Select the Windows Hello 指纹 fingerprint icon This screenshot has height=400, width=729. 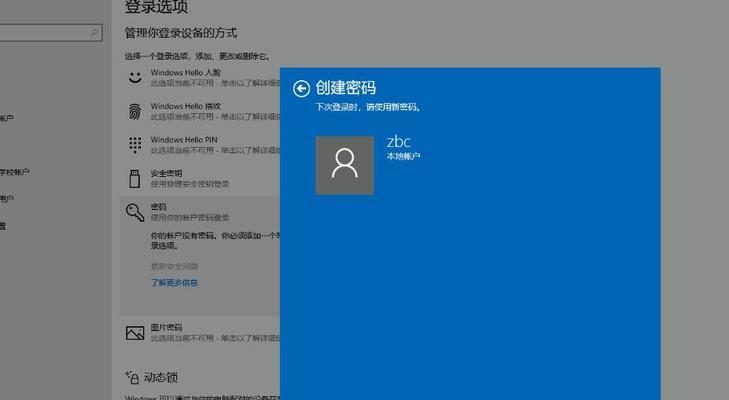coord(135,111)
